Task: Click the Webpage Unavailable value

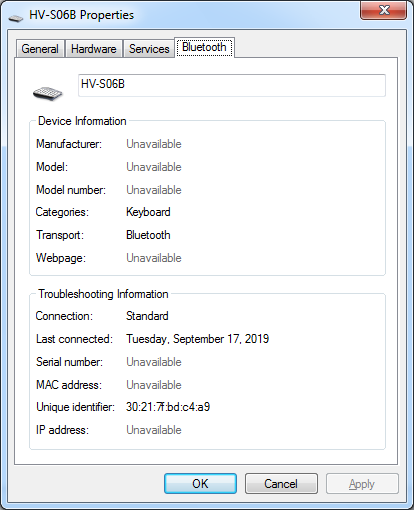Action: (x=154, y=258)
